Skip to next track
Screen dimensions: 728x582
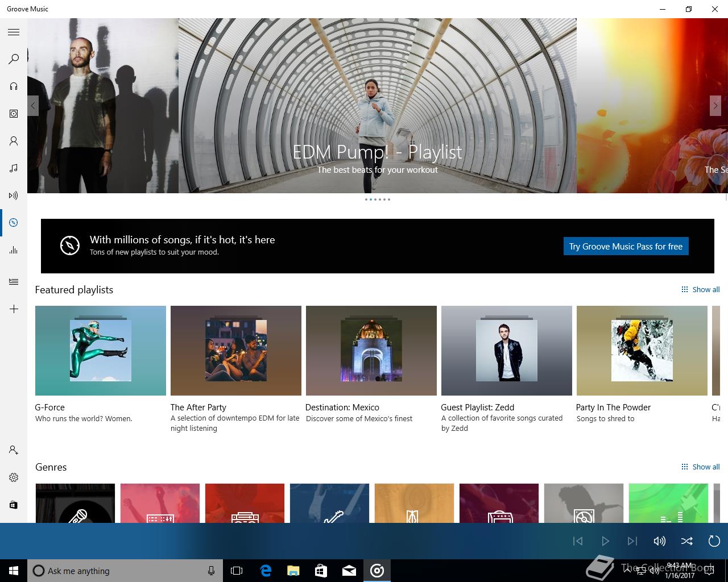632,541
